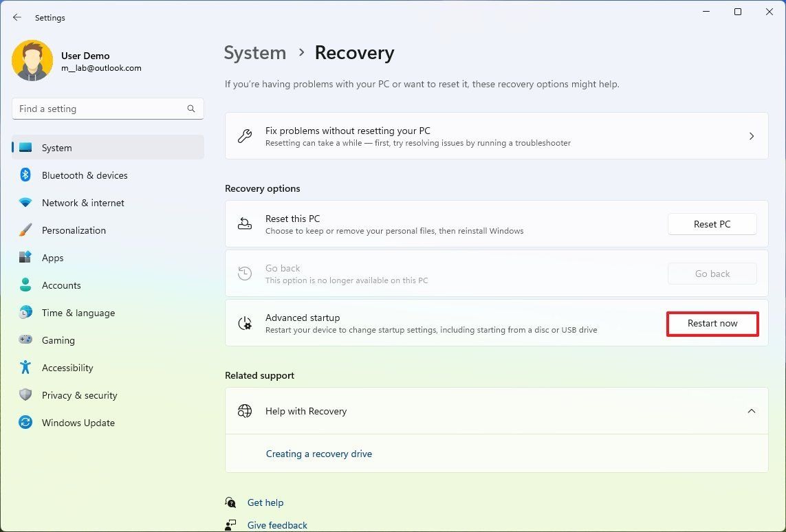Open Windows Update page
The image size is (786, 532).
tap(108, 423)
